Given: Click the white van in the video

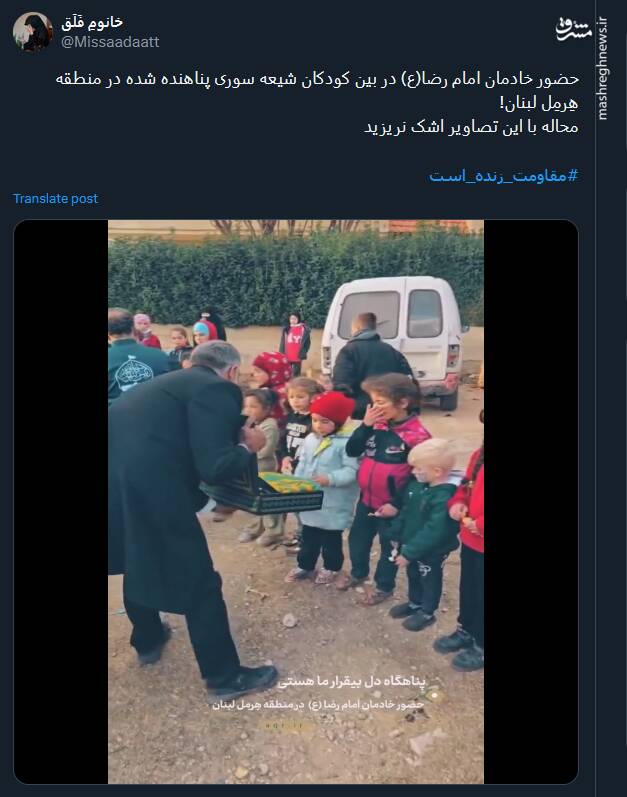Looking at the screenshot, I should coord(397,337).
